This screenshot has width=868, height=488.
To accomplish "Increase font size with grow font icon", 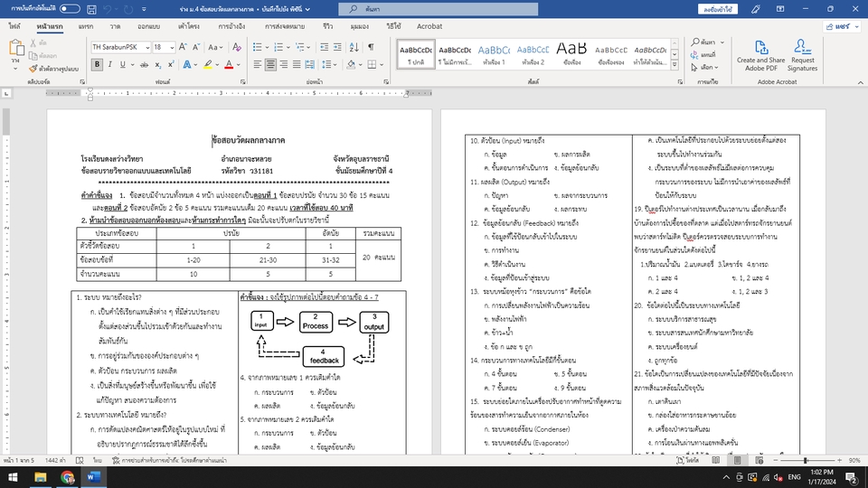I will coord(183,47).
